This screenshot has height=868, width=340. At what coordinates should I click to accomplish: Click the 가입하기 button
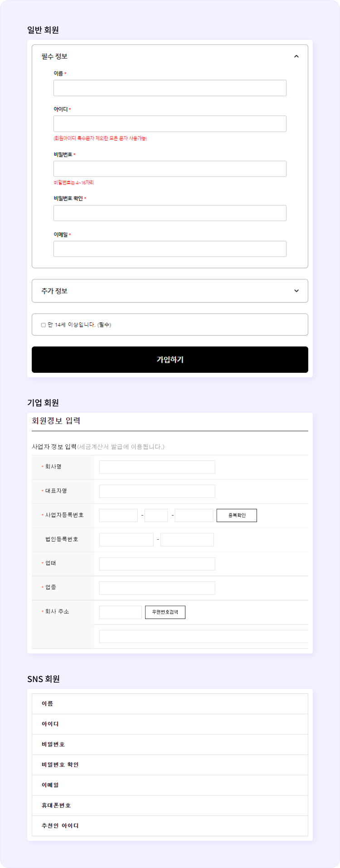coord(170,360)
